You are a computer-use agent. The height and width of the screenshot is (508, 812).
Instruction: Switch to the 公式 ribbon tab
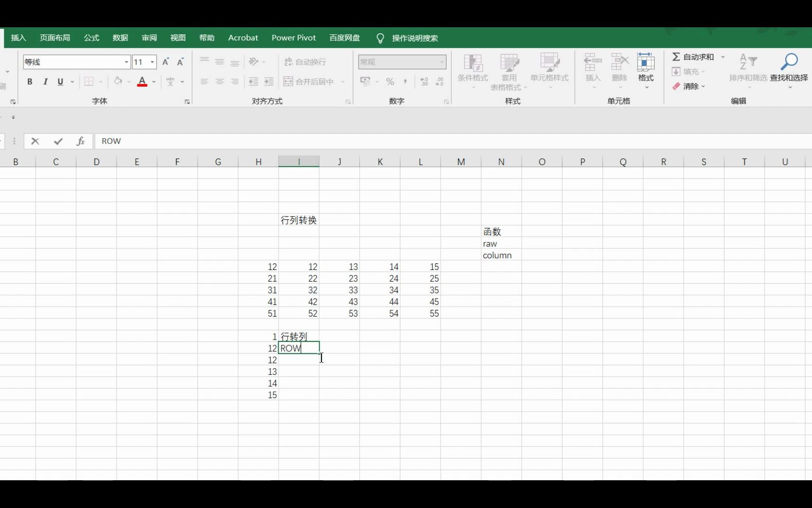tap(91, 38)
